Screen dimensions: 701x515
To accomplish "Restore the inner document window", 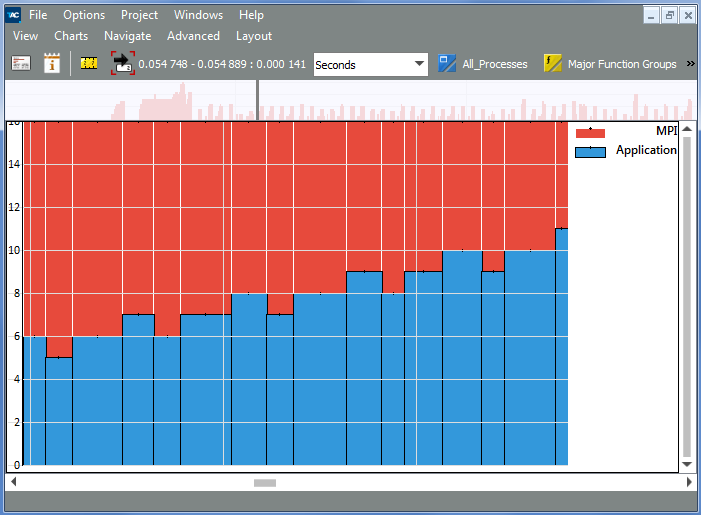I will [x=669, y=15].
